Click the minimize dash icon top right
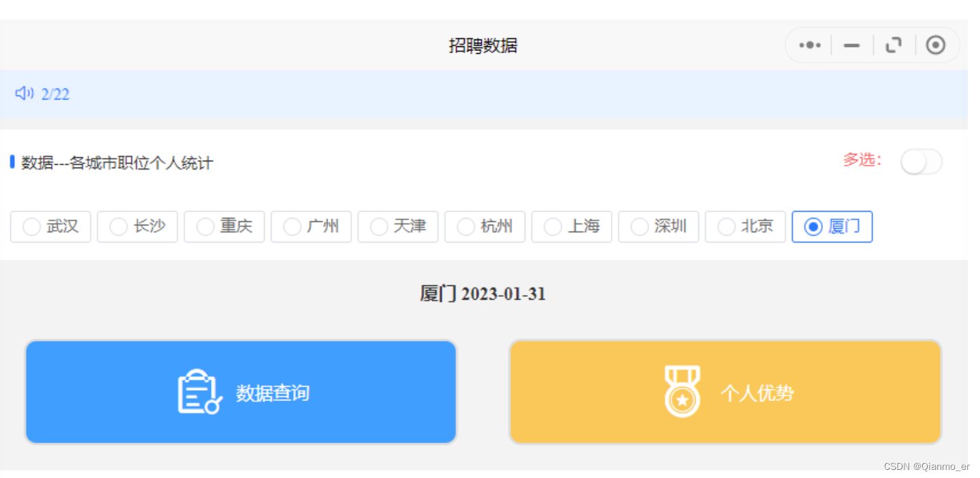This screenshot has height=478, width=980. pyautogui.click(x=851, y=44)
